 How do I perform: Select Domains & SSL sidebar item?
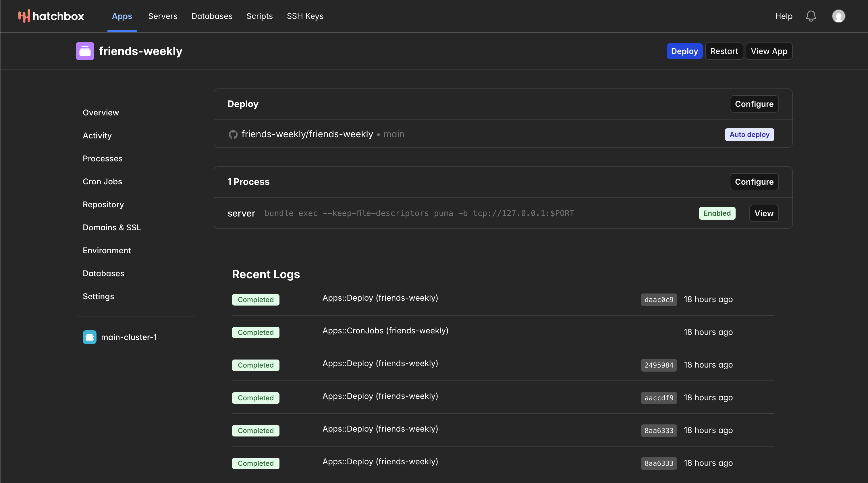(x=112, y=227)
